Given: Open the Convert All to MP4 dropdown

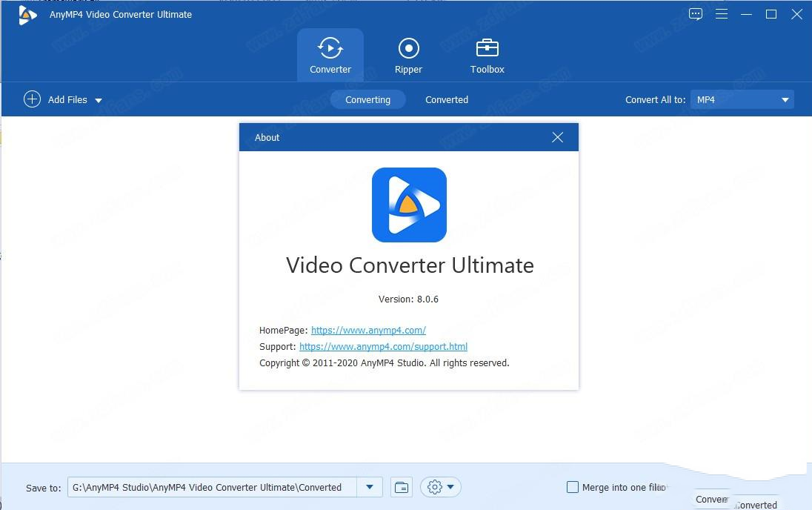Looking at the screenshot, I should [x=742, y=99].
